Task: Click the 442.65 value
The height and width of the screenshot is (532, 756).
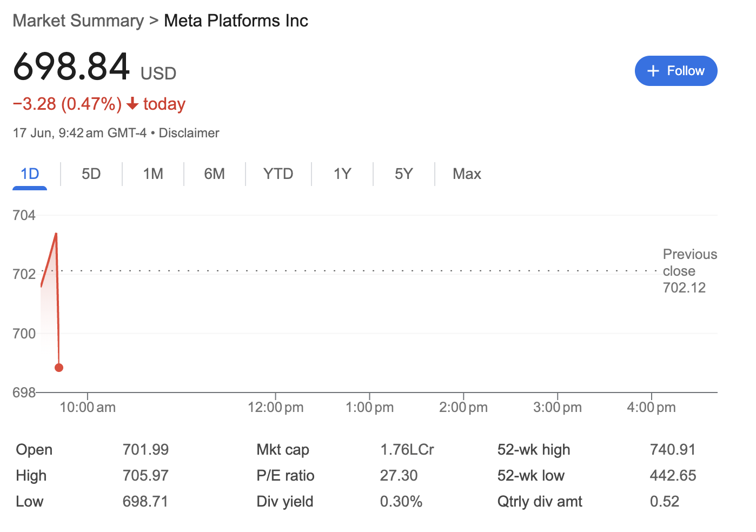Action: [673, 475]
